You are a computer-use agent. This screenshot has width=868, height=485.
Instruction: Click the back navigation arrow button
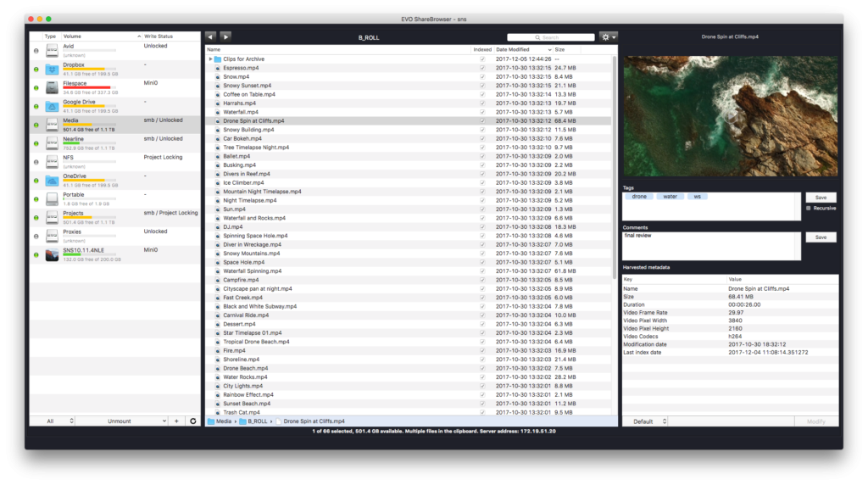click(210, 36)
